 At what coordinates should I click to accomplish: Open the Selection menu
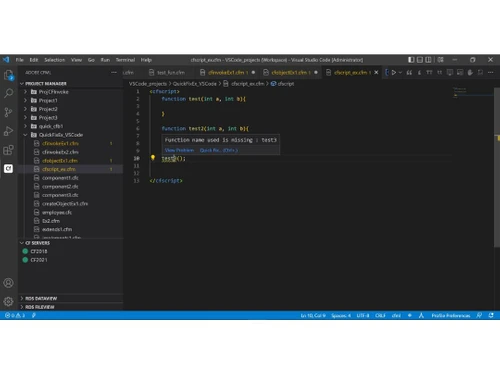55,60
